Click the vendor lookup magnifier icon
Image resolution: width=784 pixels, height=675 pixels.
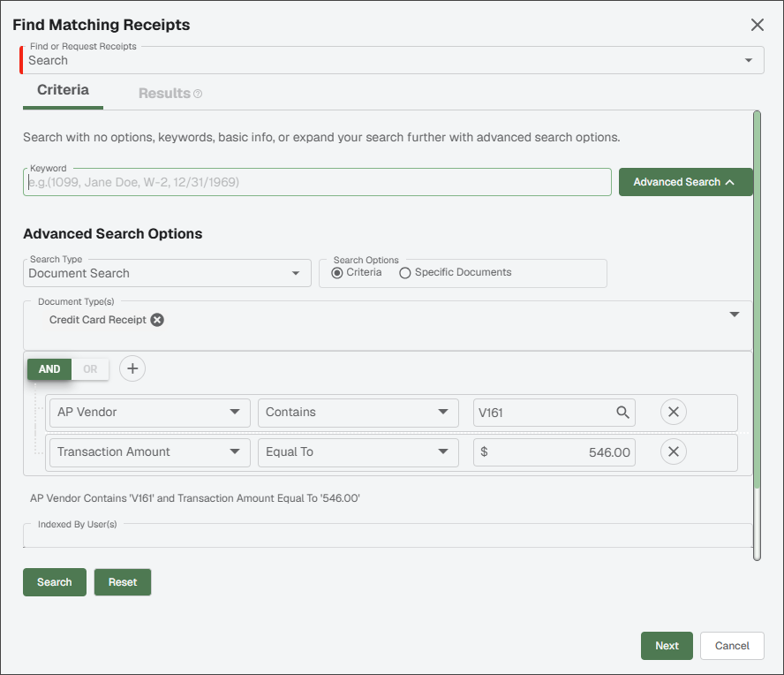pyautogui.click(x=622, y=413)
